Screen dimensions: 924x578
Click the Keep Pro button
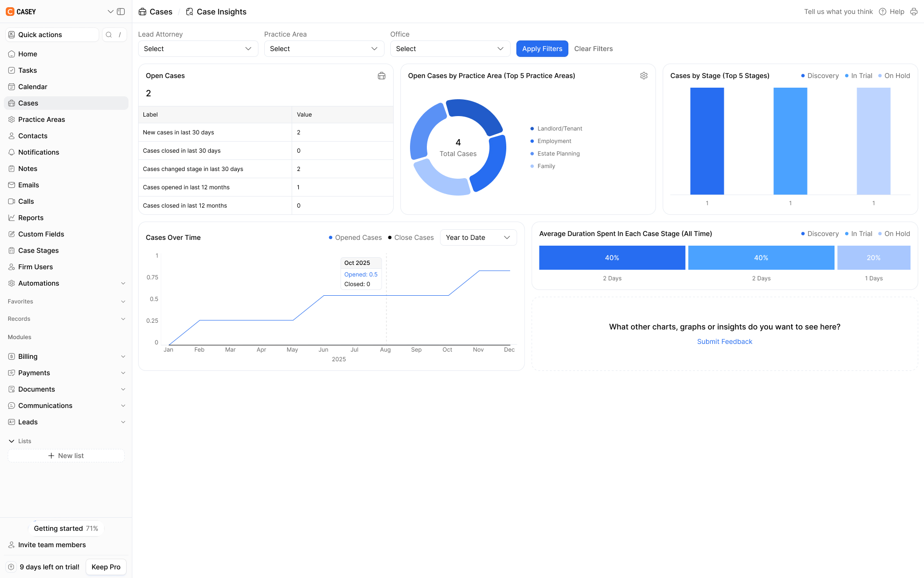point(106,567)
